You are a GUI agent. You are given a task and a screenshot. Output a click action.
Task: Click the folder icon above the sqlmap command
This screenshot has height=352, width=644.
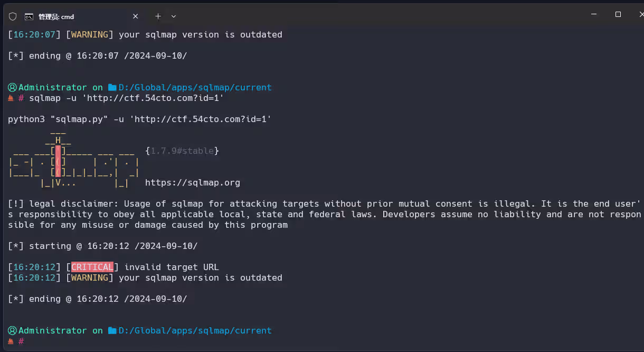tap(112, 88)
